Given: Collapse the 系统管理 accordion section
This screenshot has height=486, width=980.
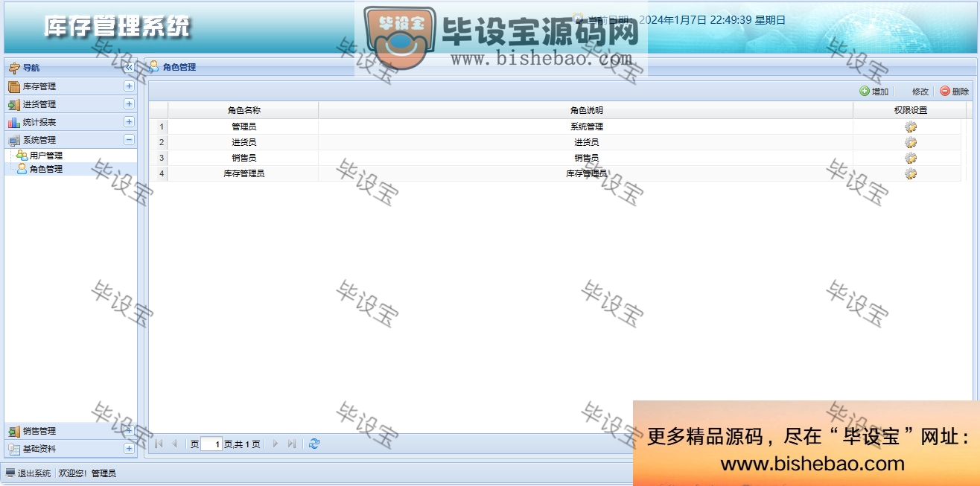Looking at the screenshot, I should 129,140.
